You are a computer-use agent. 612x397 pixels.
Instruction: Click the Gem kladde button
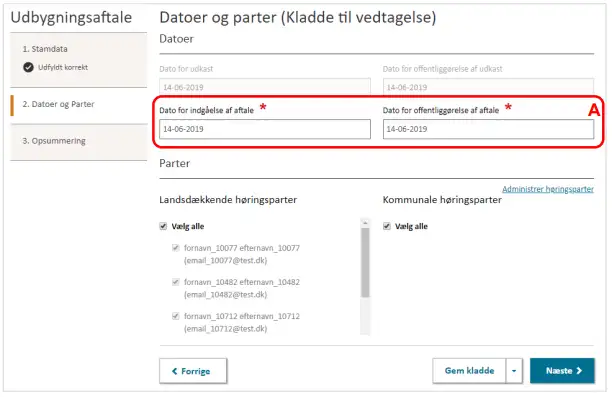[x=469, y=371]
